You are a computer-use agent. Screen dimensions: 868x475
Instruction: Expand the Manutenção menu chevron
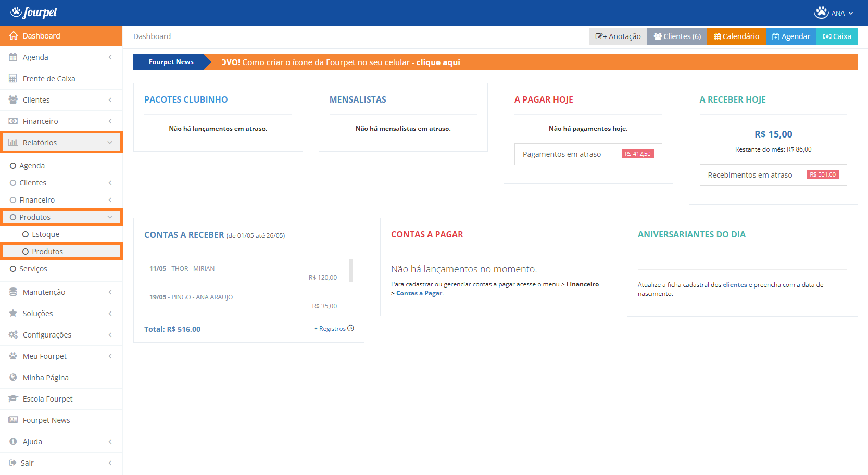coord(110,292)
